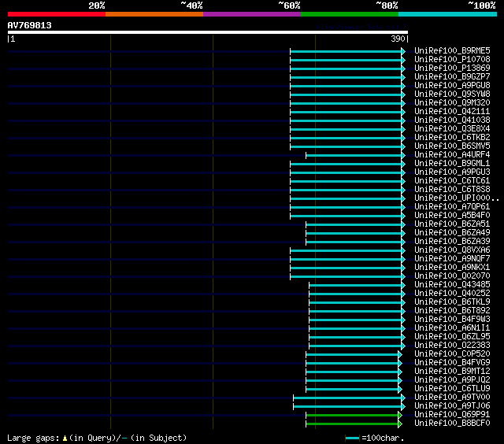Click the AV769813 query name
The height and width of the screenshot is (444, 504).
(x=30, y=25)
